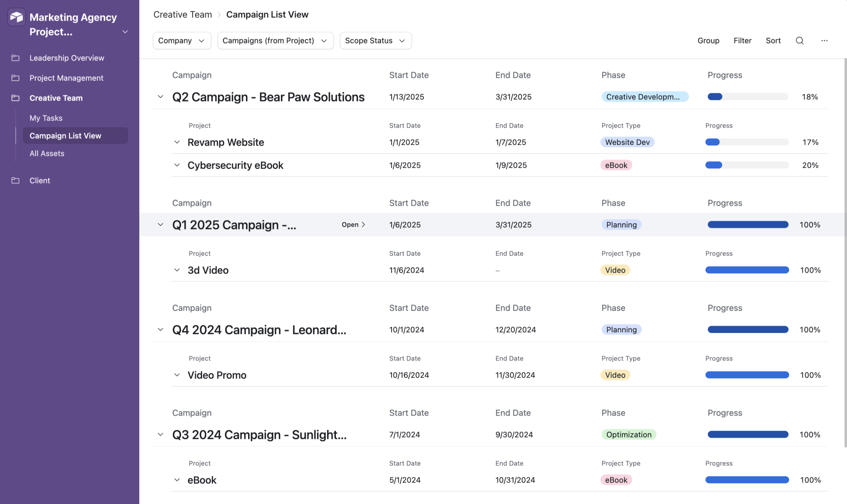Screen dimensions: 847x504
Task: Click the folder icon next to Client
Action: (16, 180)
